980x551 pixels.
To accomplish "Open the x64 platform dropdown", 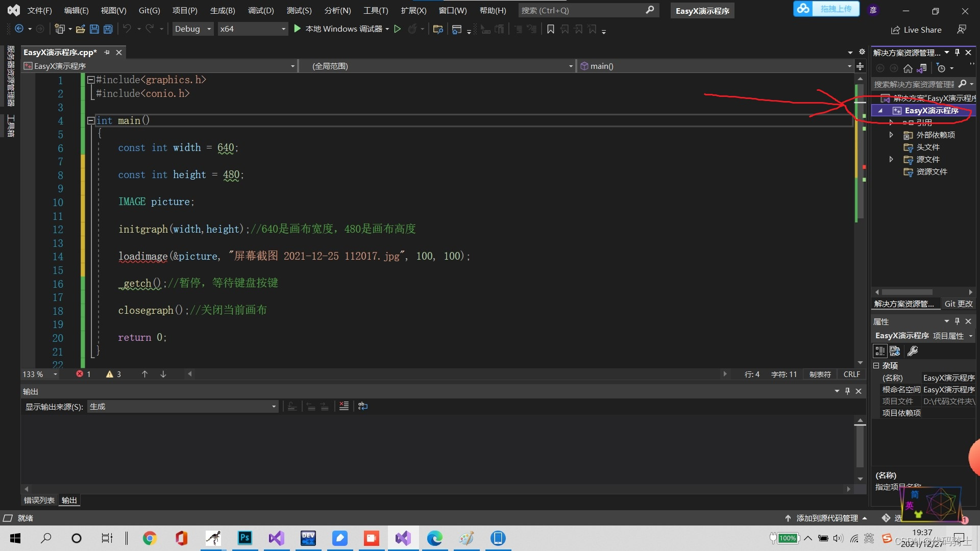I will point(283,29).
